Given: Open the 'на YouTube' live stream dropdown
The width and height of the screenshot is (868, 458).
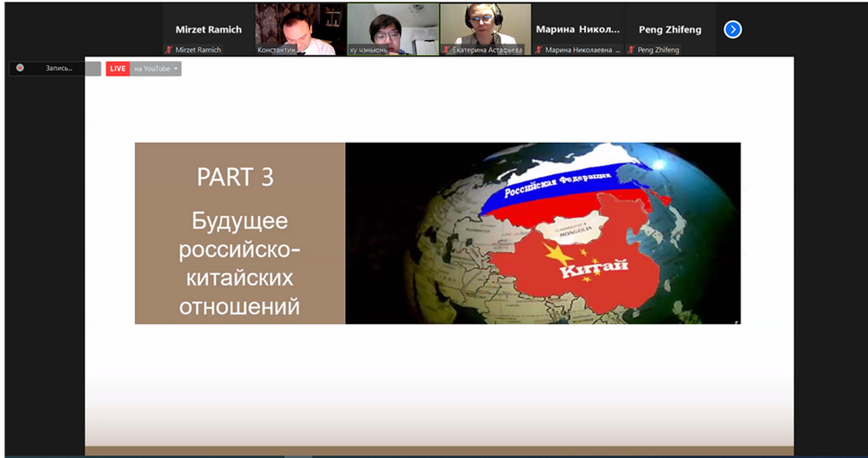Looking at the screenshot, I should [156, 68].
